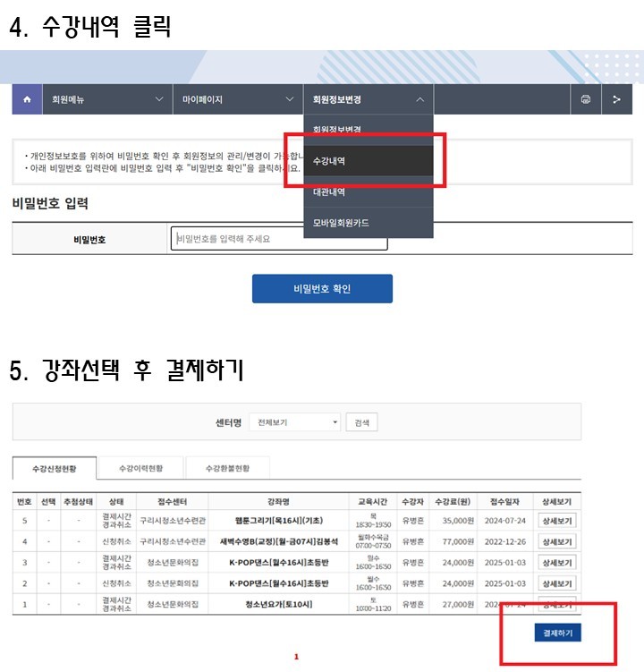Switch to the 수강환불현황 tab
This screenshot has width=644, height=672.
coord(227,468)
